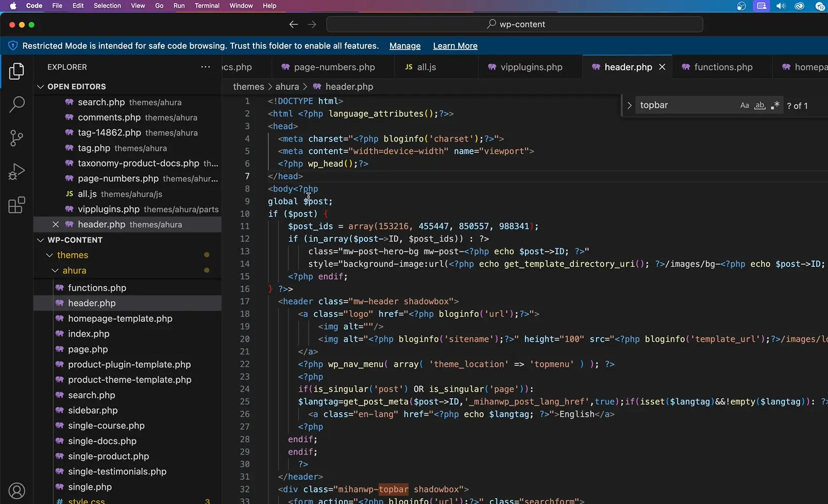Screen dimensions: 828x504
Task: Open Explorer more actions ellipsis menu
Action: click(205, 67)
